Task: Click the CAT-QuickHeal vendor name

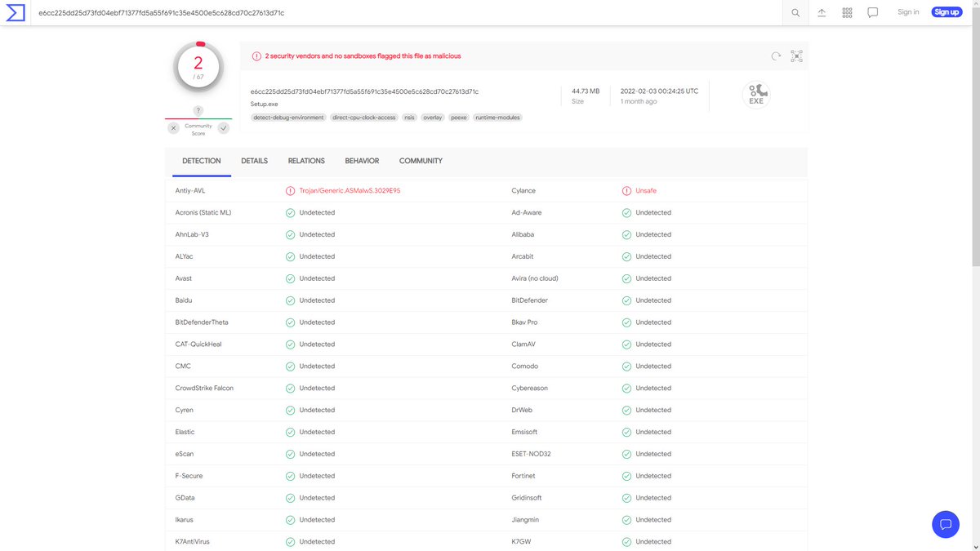Action: point(198,344)
